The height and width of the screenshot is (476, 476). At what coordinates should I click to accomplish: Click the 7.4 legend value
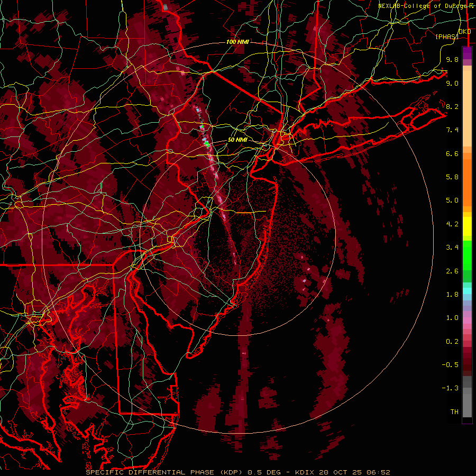point(452,130)
